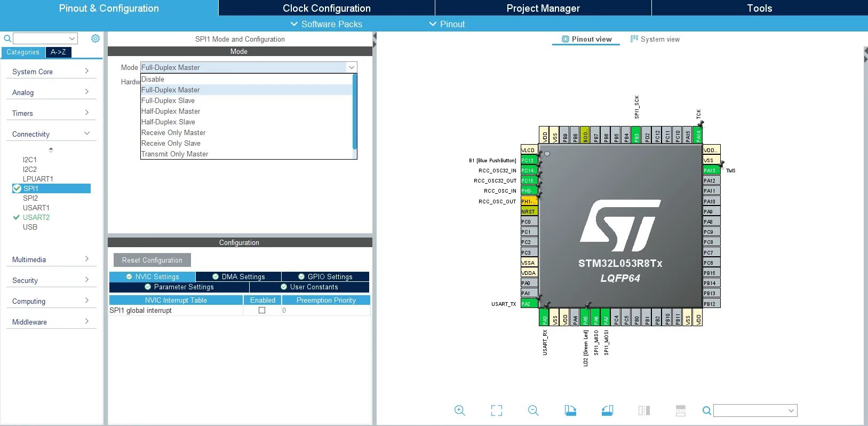
Task: Click the ST logo on the chip
Action: (620, 225)
